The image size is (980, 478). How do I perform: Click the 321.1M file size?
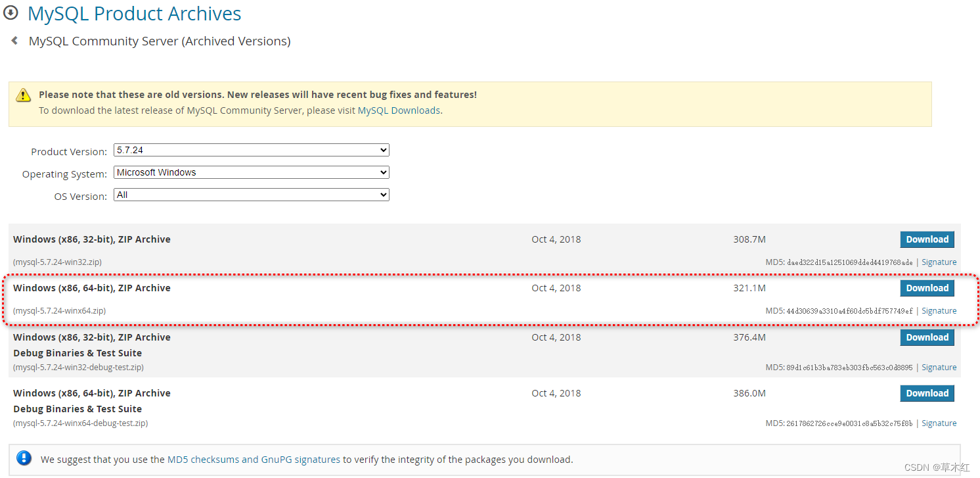pyautogui.click(x=749, y=288)
